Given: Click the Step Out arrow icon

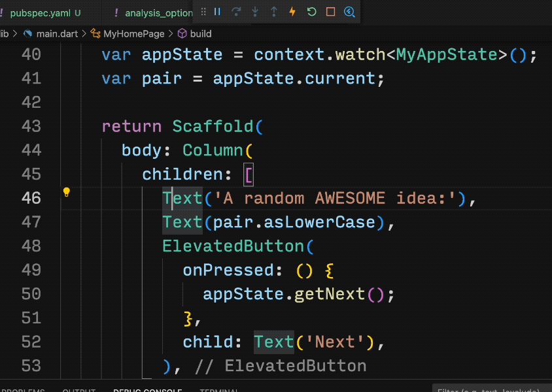Looking at the screenshot, I should click(x=274, y=12).
